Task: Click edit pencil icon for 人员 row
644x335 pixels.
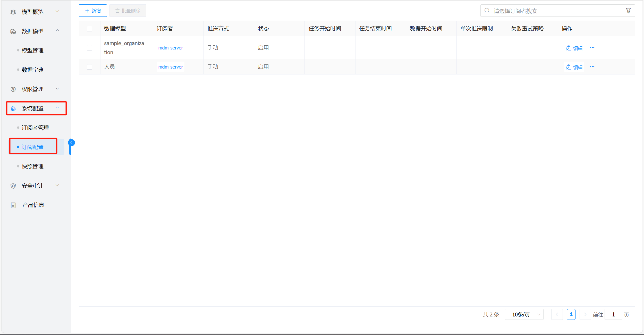Action: (568, 67)
